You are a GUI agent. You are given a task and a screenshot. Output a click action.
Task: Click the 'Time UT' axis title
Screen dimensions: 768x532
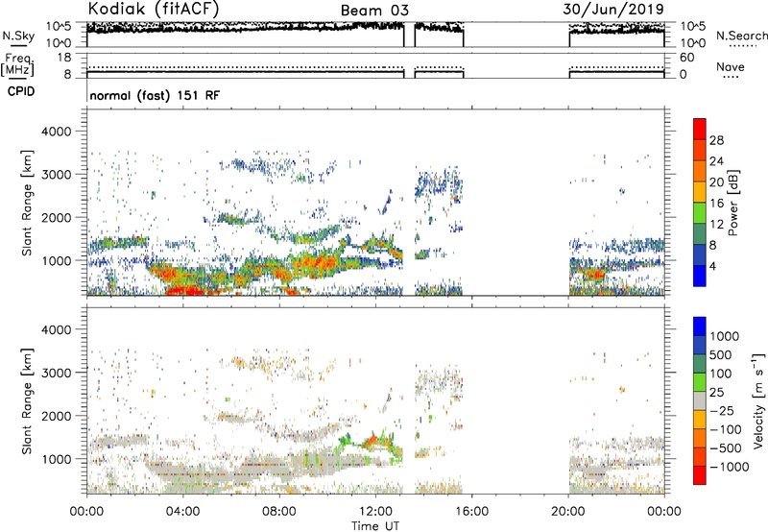tap(375, 526)
